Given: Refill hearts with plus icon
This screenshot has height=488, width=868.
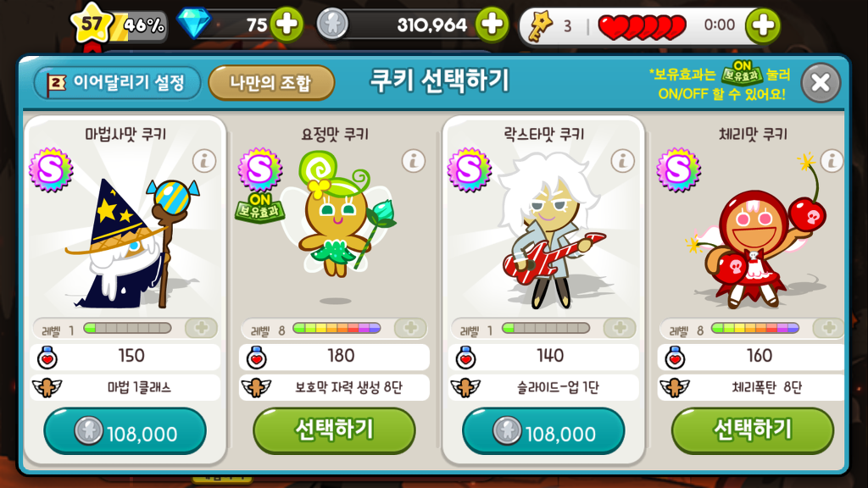Looking at the screenshot, I should point(762,25).
